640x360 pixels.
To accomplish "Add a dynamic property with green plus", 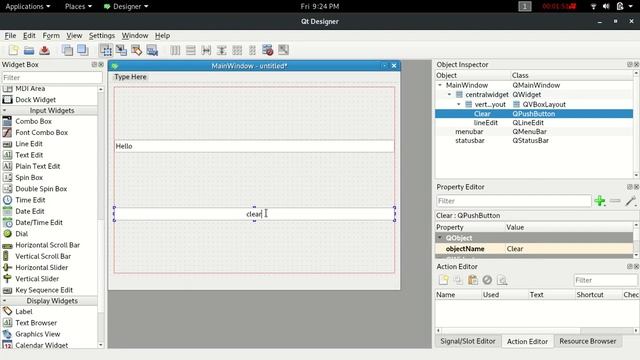I will pos(600,201).
